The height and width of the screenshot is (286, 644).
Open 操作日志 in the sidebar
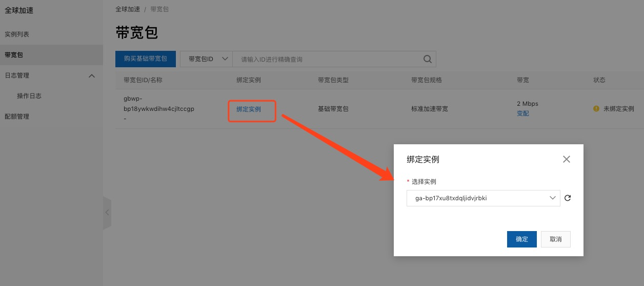(x=29, y=96)
